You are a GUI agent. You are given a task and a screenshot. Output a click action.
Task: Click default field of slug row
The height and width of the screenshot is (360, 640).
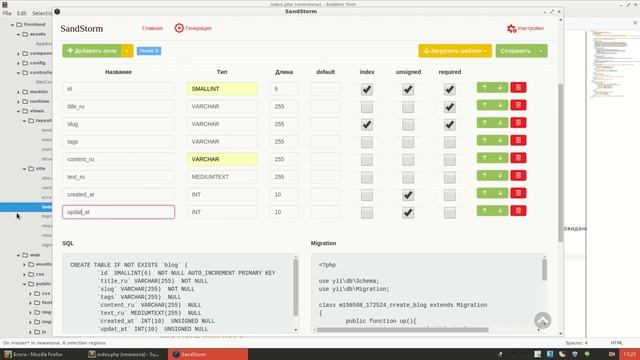click(x=325, y=124)
